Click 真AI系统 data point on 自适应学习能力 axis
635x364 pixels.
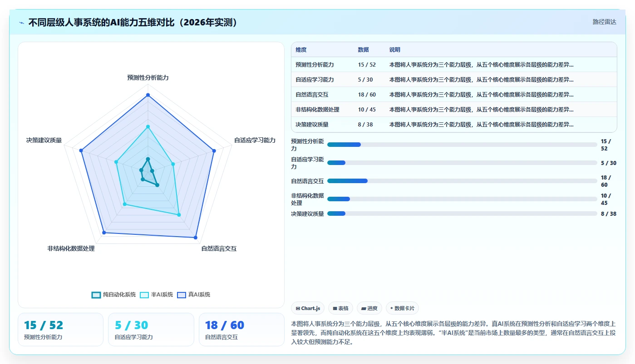click(214, 150)
